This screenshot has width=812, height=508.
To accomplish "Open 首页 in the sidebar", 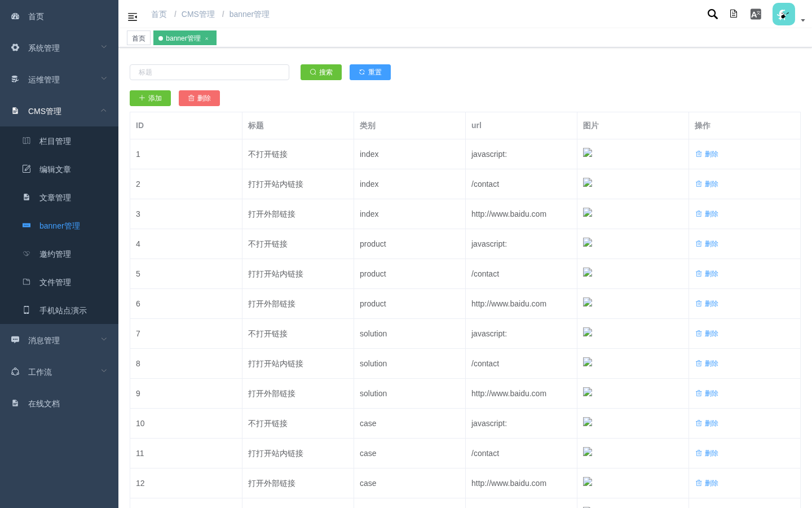I will coord(59,16).
